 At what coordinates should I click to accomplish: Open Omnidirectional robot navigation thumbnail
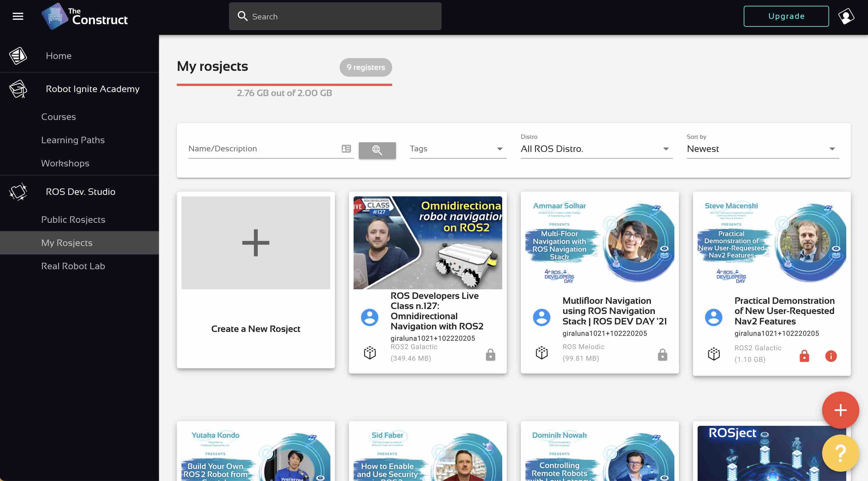coord(428,243)
